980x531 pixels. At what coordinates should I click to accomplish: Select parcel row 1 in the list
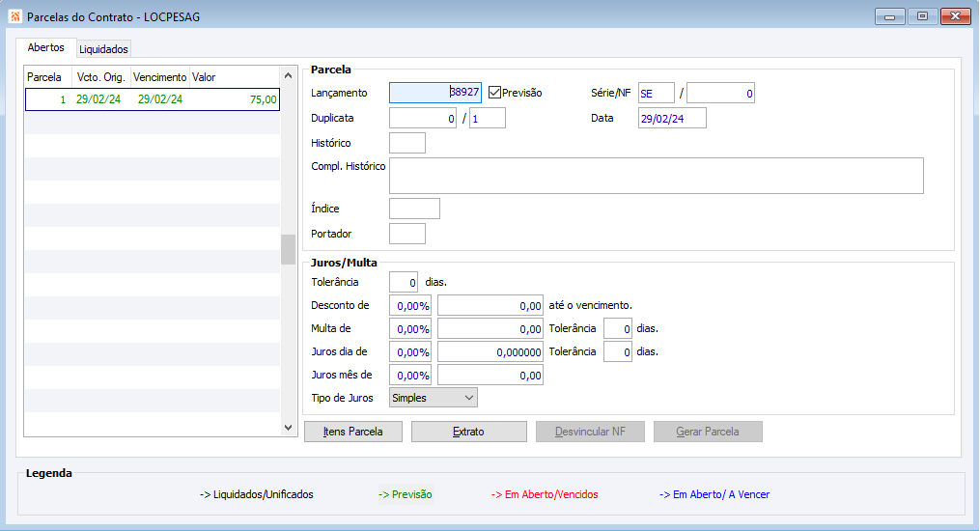tap(153, 99)
